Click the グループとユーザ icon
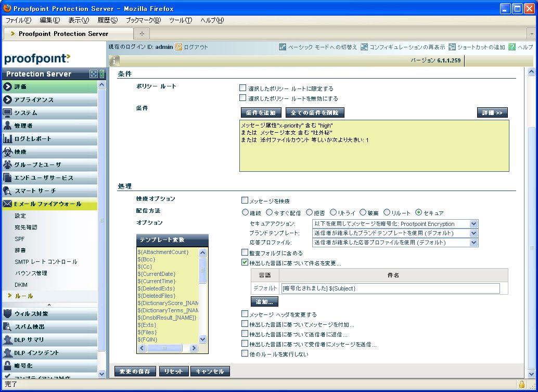Image resolution: width=538 pixels, height=392 pixels. [7, 165]
